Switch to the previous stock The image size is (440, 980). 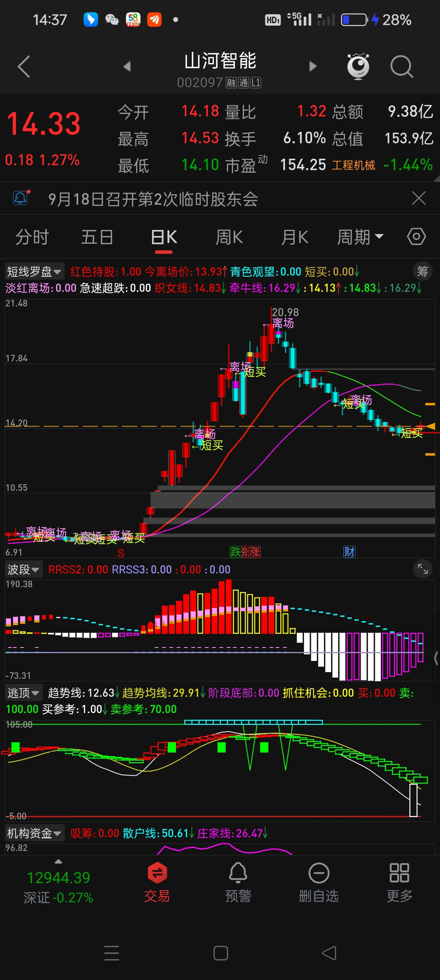[x=127, y=66]
